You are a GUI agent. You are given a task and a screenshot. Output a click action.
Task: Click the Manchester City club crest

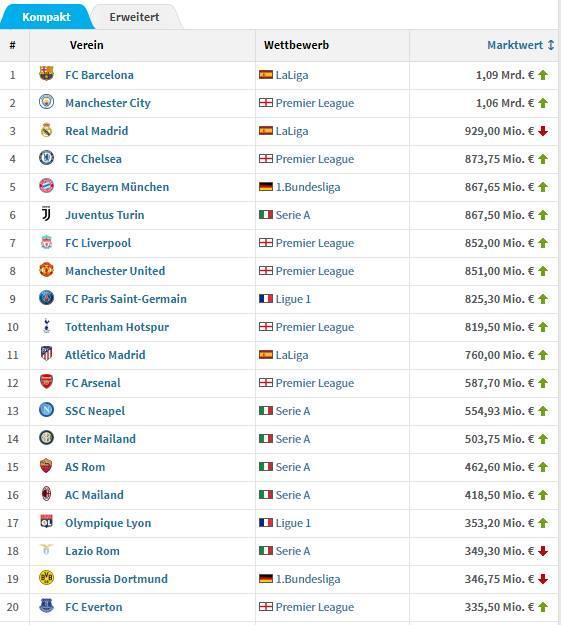click(46, 102)
